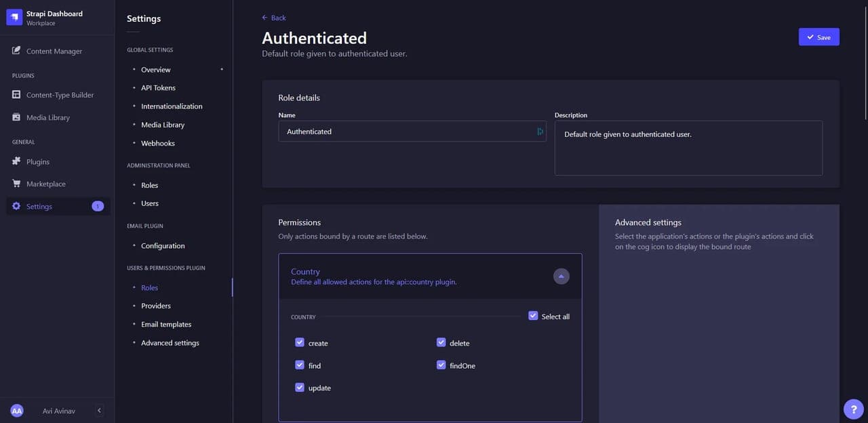The width and height of the screenshot is (868, 423).
Task: Open API Tokens settings
Action: [158, 87]
